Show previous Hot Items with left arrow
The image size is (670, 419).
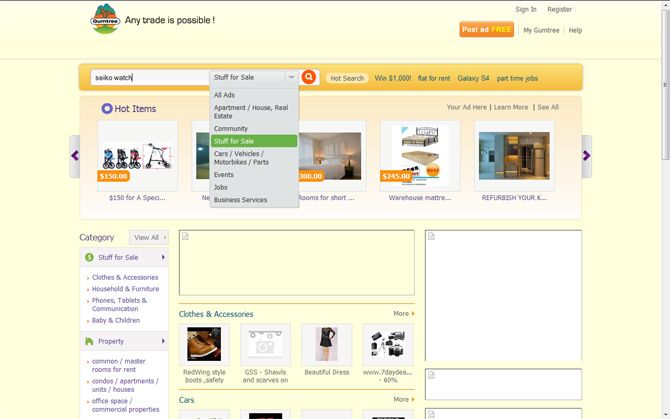click(x=75, y=156)
